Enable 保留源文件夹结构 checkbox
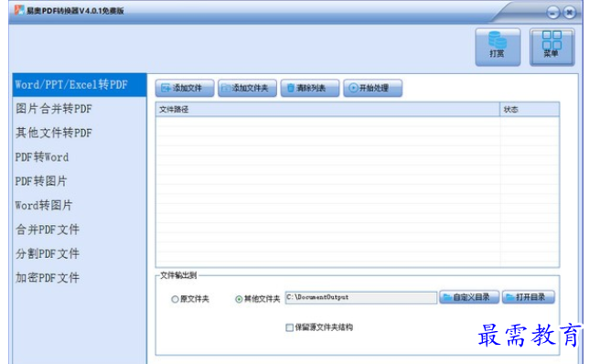Image resolution: width=589 pixels, height=364 pixels. pyautogui.click(x=290, y=327)
